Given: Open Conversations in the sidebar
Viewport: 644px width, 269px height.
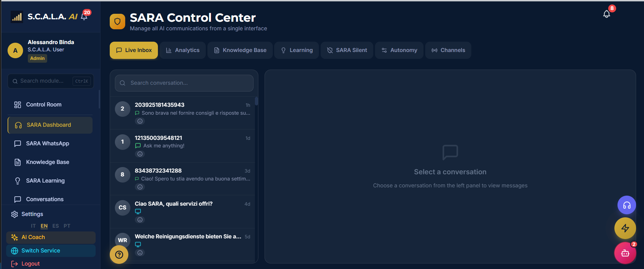Looking at the screenshot, I should click(x=50, y=199).
